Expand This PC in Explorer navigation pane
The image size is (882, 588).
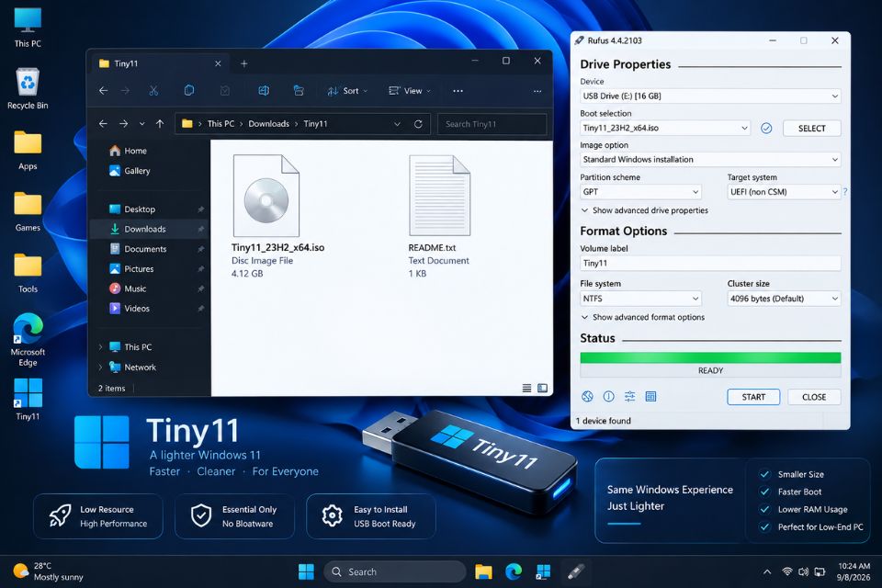100,347
